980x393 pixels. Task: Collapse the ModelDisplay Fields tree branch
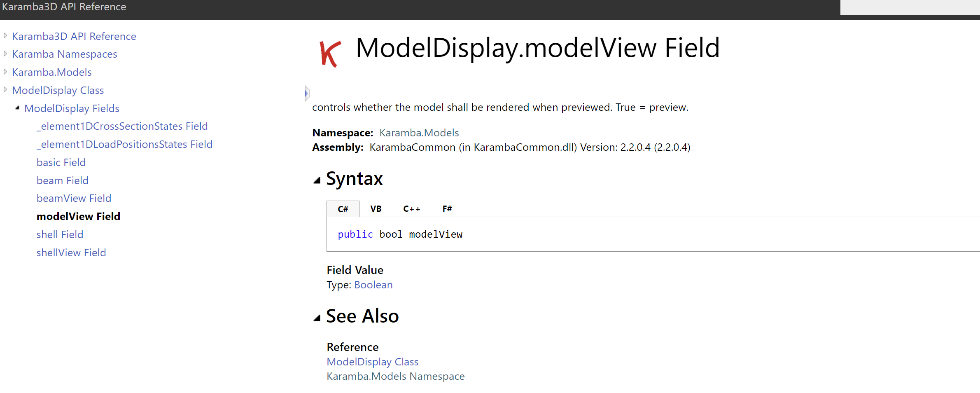coord(17,107)
